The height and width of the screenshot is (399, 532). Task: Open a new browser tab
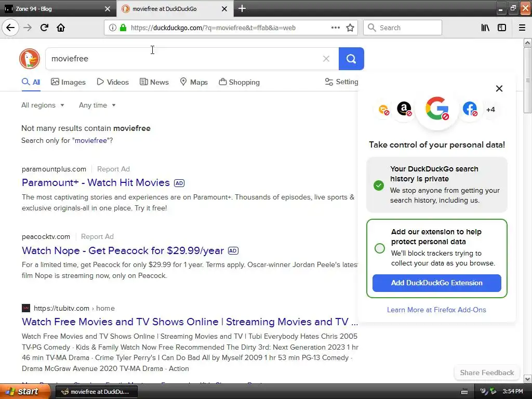point(242,8)
